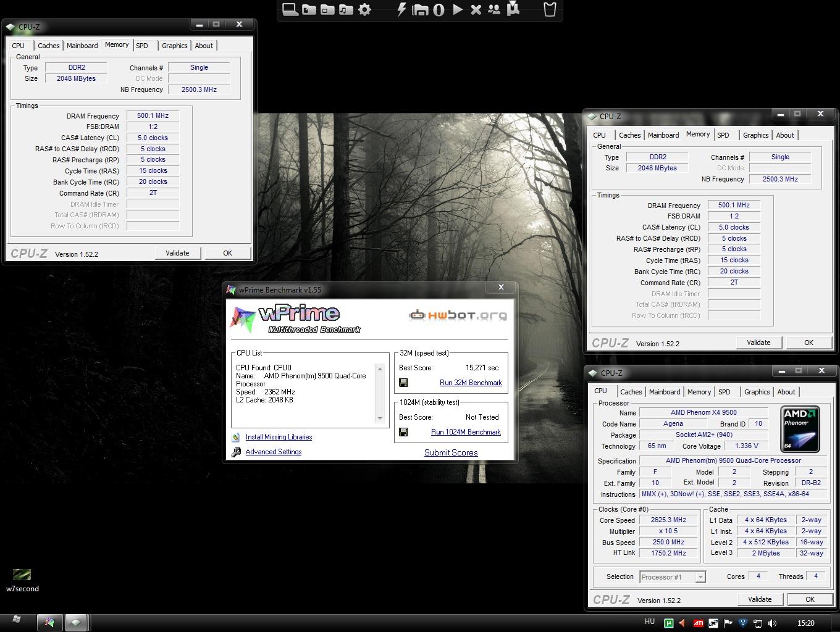This screenshot has height=632, width=840.
Task: Open the two-people messenger icon in the dock
Action: tap(494, 9)
